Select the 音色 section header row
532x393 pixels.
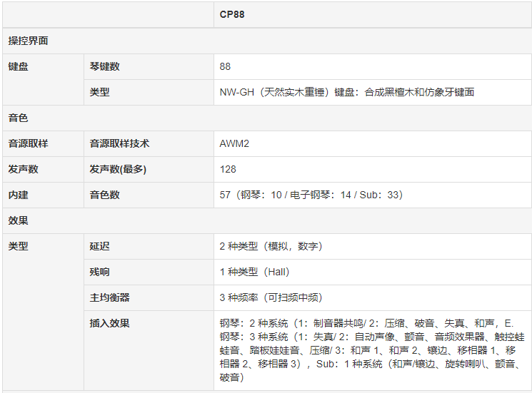coord(19,118)
